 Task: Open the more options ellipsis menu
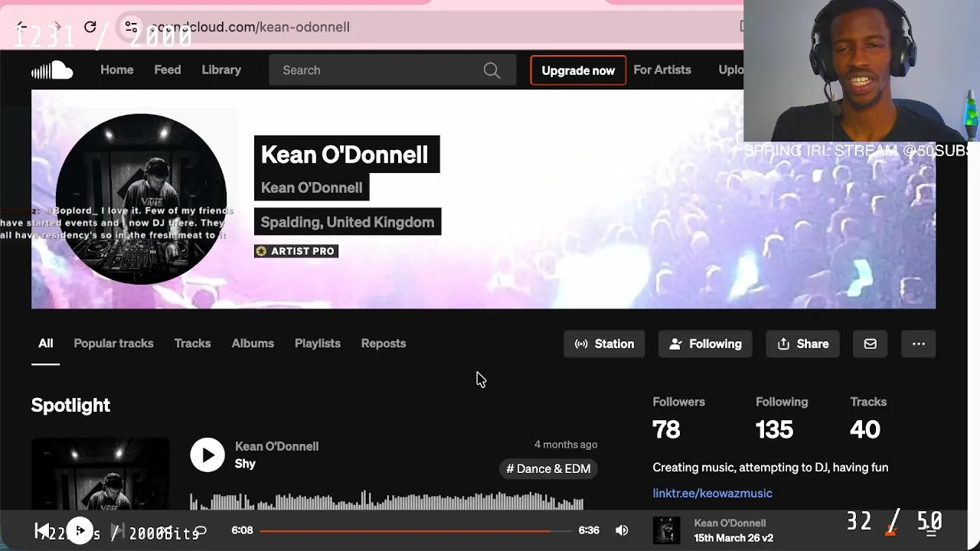(918, 344)
